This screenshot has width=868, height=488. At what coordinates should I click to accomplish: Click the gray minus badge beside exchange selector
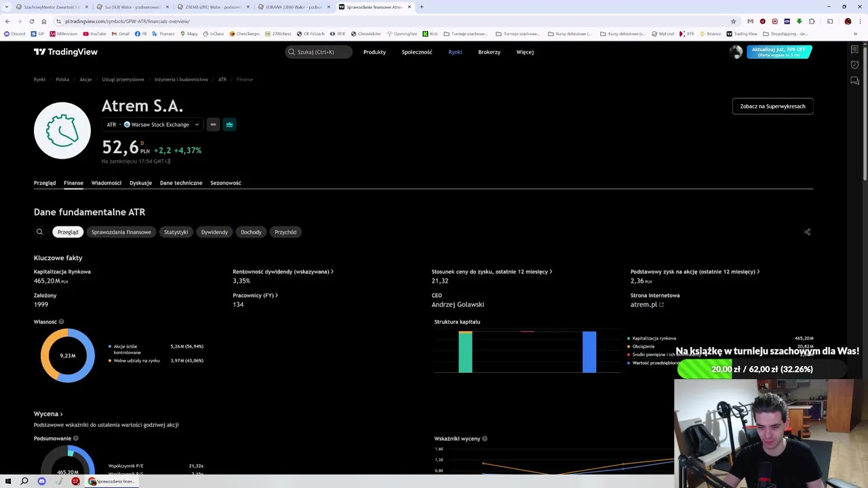[x=213, y=124]
